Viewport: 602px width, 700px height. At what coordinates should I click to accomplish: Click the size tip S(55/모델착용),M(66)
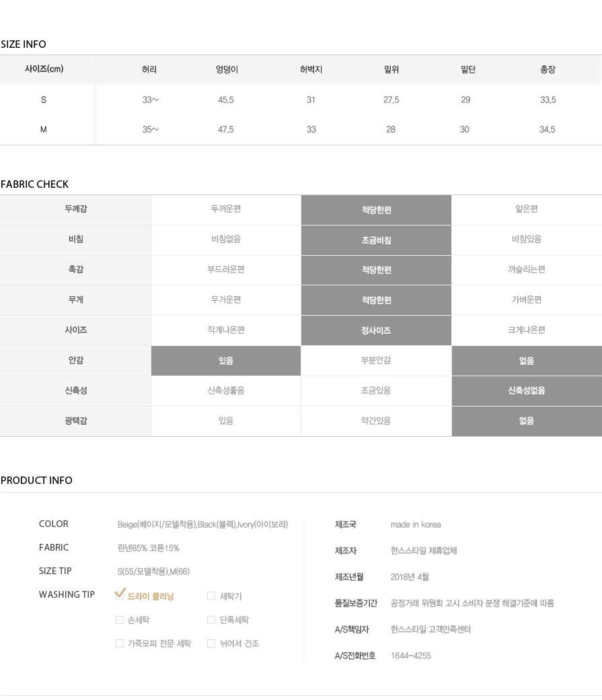(153, 571)
